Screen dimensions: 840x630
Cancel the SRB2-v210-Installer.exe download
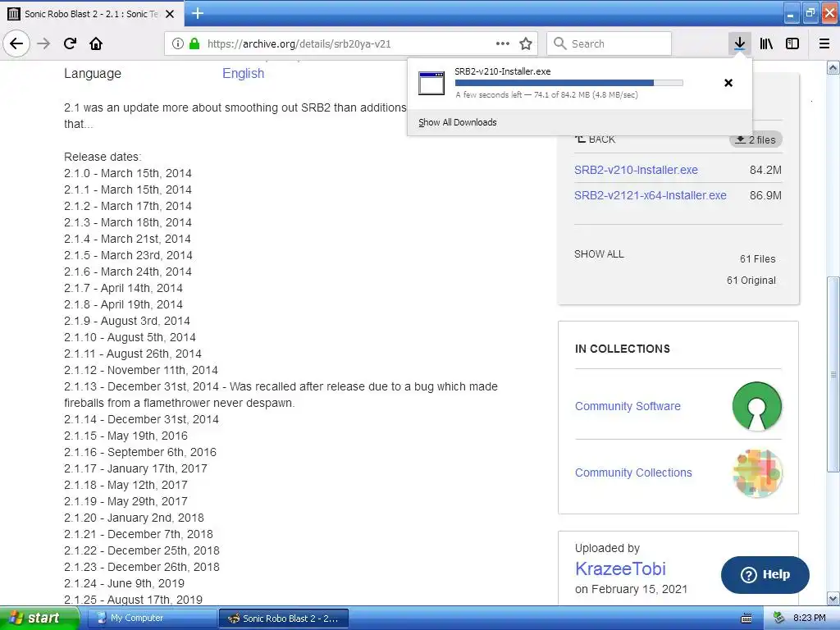pyautogui.click(x=728, y=83)
